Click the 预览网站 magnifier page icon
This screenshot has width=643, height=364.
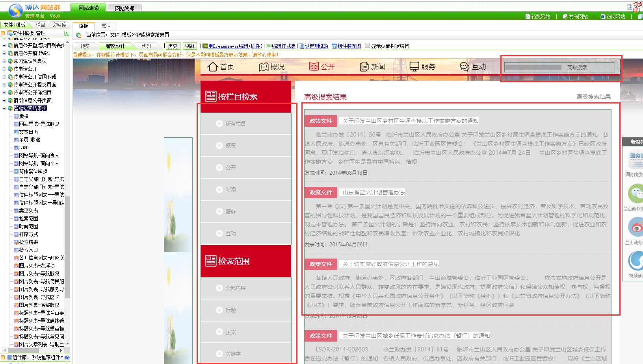(x=528, y=17)
